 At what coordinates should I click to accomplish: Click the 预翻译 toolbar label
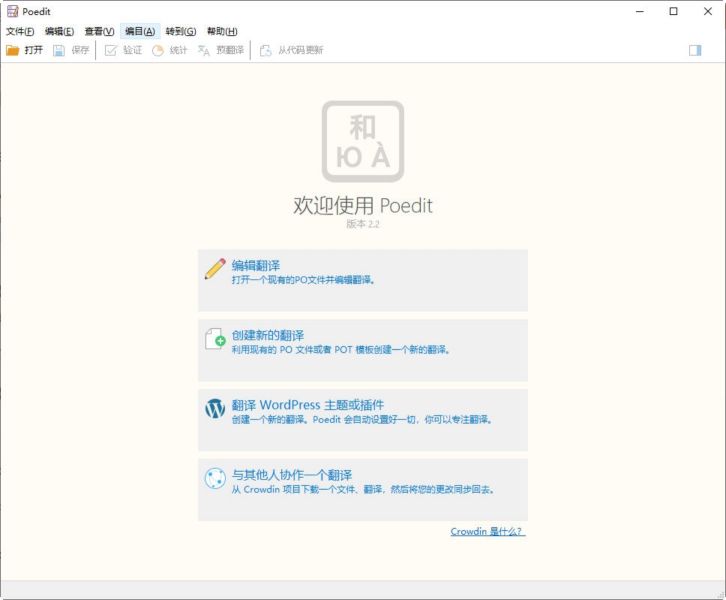click(x=230, y=50)
